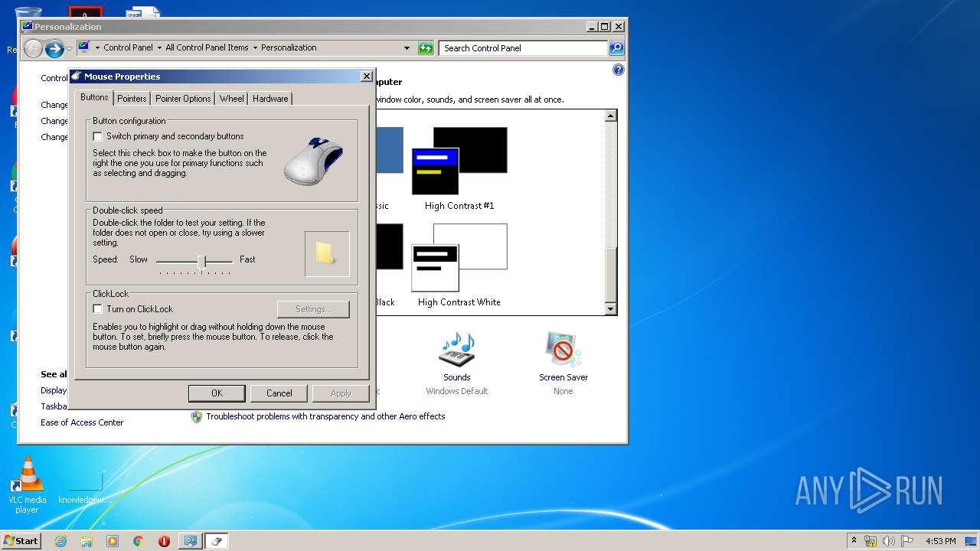This screenshot has height=551, width=980.
Task: Select the Buttons tab
Action: pos(94,97)
